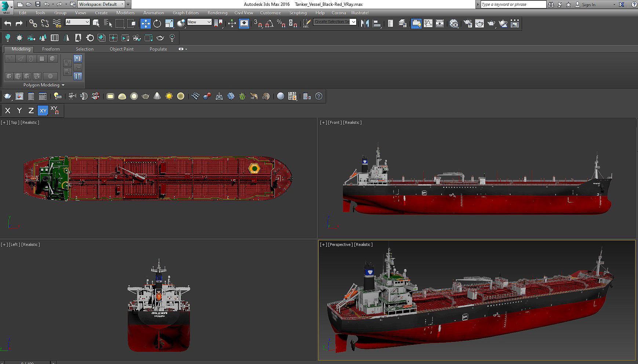The width and height of the screenshot is (638, 364).
Task: Click the Select and Manipulate icon
Action: tap(232, 23)
